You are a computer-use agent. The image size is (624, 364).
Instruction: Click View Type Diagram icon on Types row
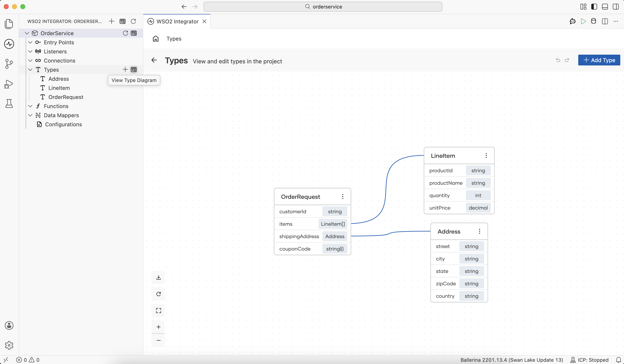[x=134, y=70]
